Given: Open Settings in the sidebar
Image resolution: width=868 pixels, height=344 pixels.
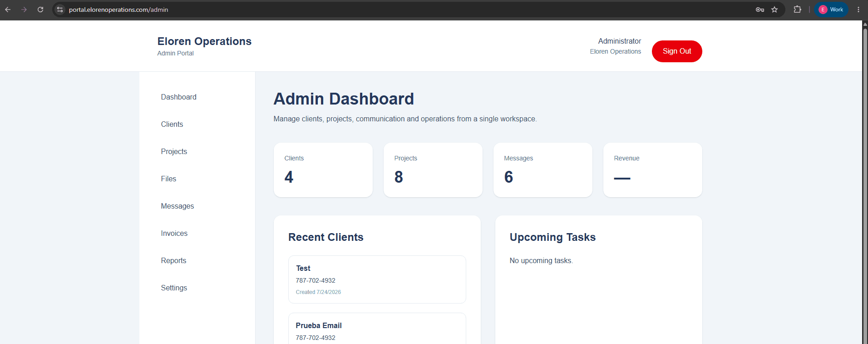Looking at the screenshot, I should (174, 288).
